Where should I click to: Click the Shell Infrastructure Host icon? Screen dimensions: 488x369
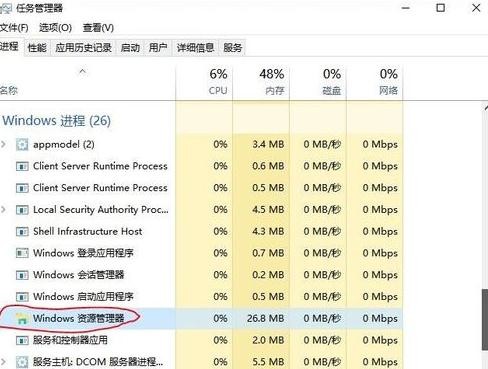22,231
